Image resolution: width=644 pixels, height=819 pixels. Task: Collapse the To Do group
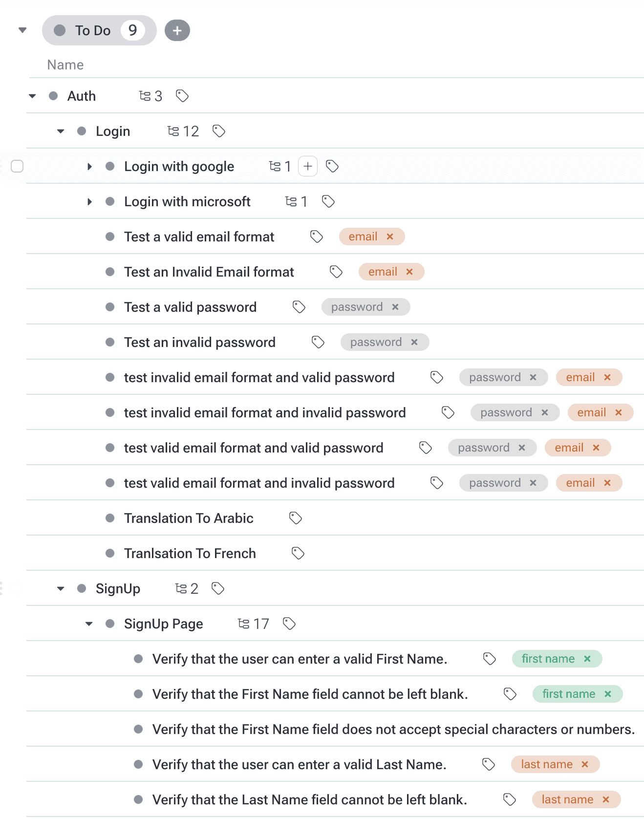(22, 30)
